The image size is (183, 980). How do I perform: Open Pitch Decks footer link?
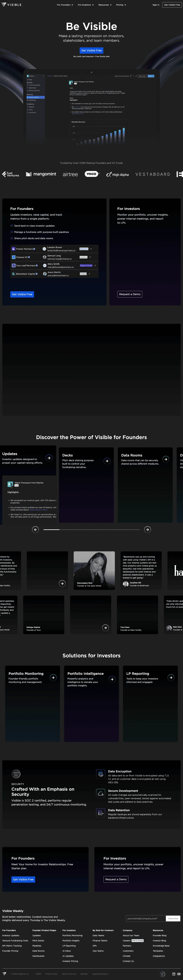coord(38,940)
